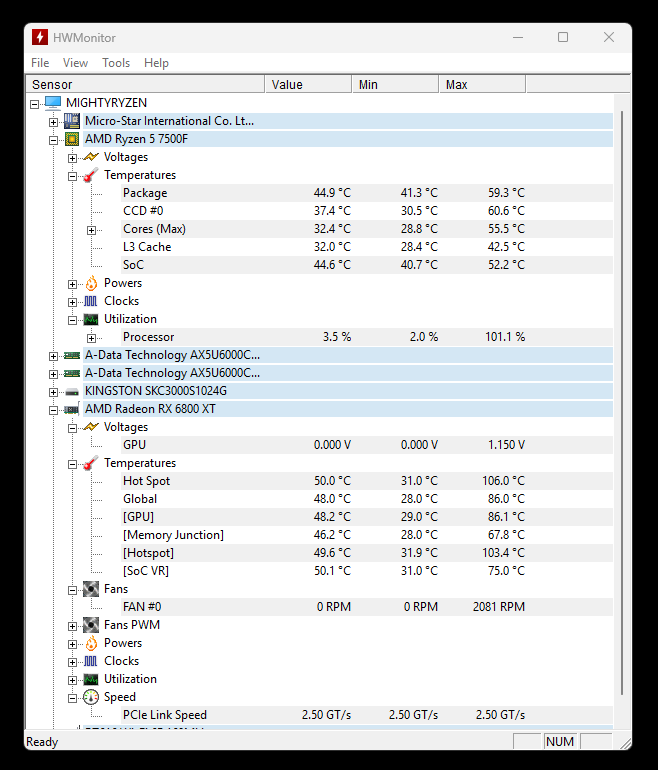The image size is (658, 770).
Task: Open the View menu
Action: [75, 63]
